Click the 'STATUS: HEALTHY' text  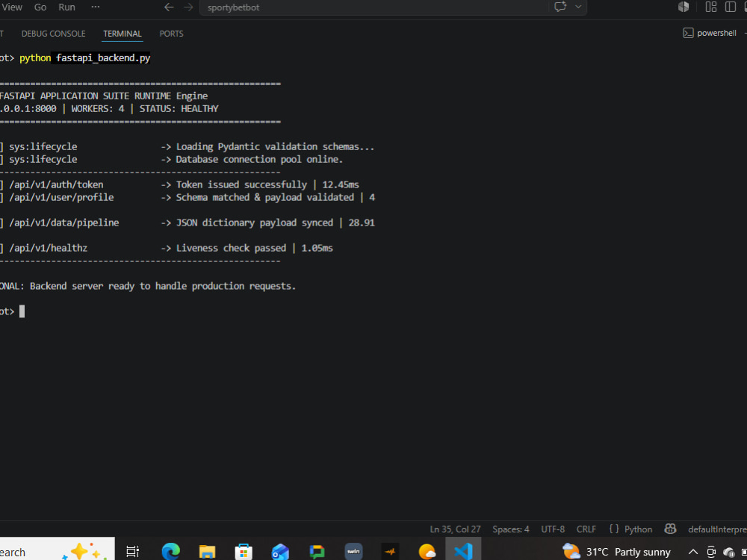click(x=179, y=108)
